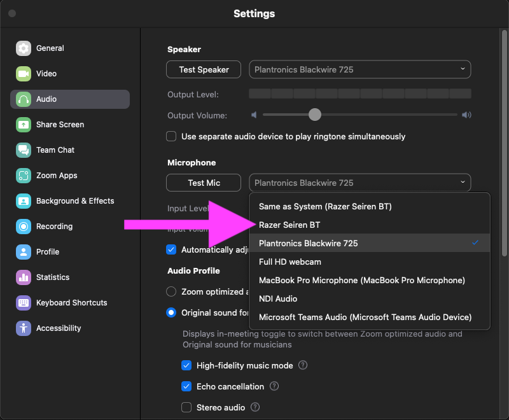Screen dimensions: 509x420
Task: Disable High-fidelity music mode
Action: [186, 365]
